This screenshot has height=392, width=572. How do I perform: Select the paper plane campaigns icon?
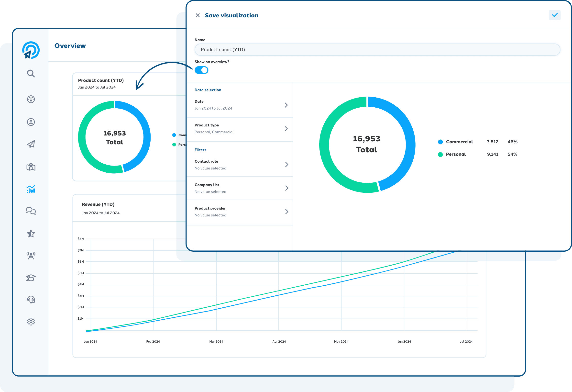tap(31, 144)
